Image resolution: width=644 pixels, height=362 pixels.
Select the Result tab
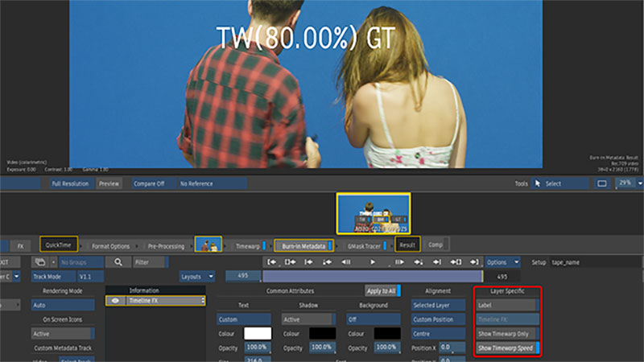point(407,245)
